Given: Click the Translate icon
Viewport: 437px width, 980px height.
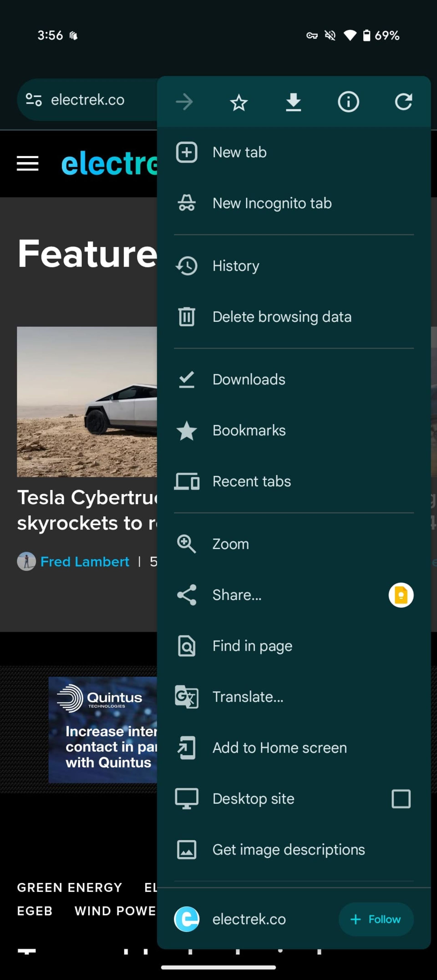Looking at the screenshot, I should pos(187,697).
